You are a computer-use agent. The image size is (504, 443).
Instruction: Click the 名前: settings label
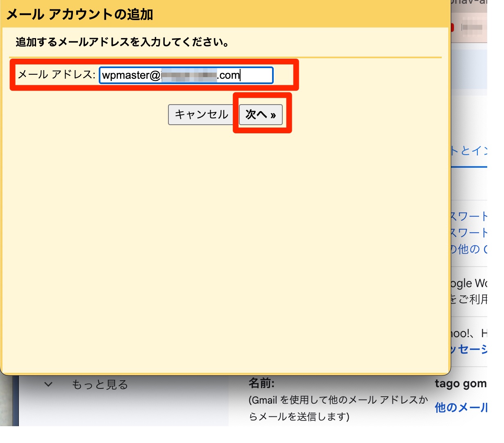[x=261, y=383]
